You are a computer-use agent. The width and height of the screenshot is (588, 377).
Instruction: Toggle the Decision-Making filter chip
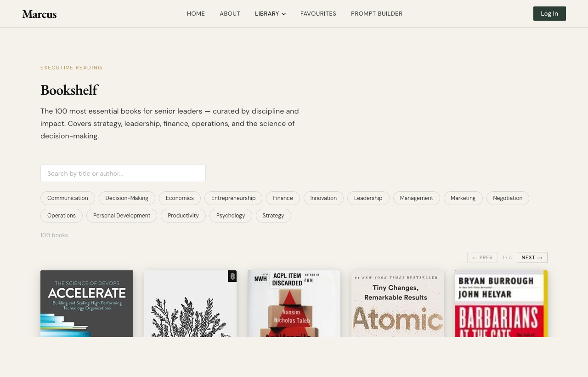[x=127, y=198]
